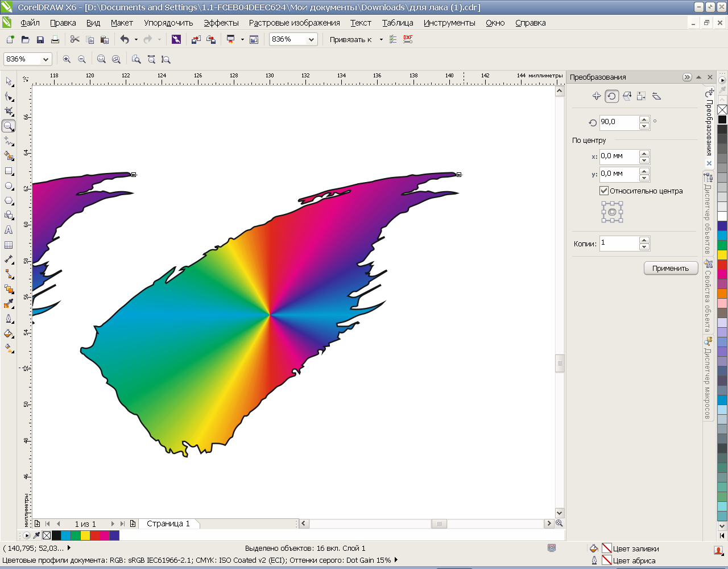Open the Undo history dropdown arrow
This screenshot has width=728, height=569.
point(136,39)
